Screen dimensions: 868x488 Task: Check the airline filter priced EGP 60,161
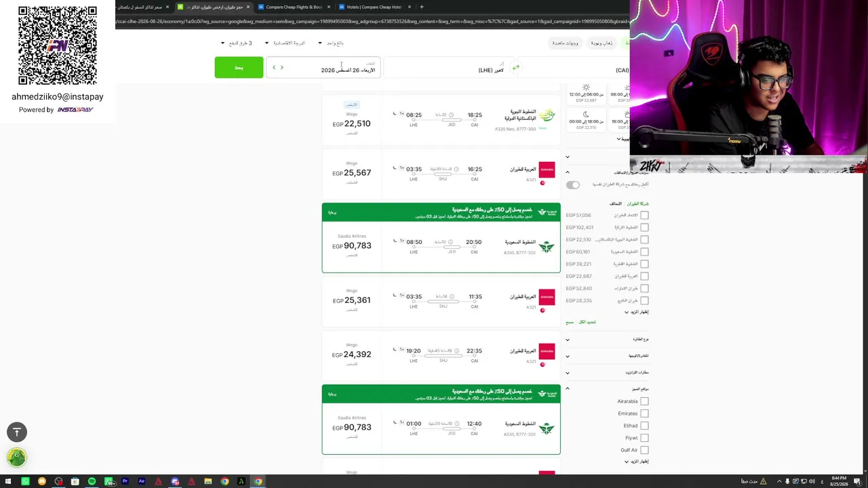point(644,252)
